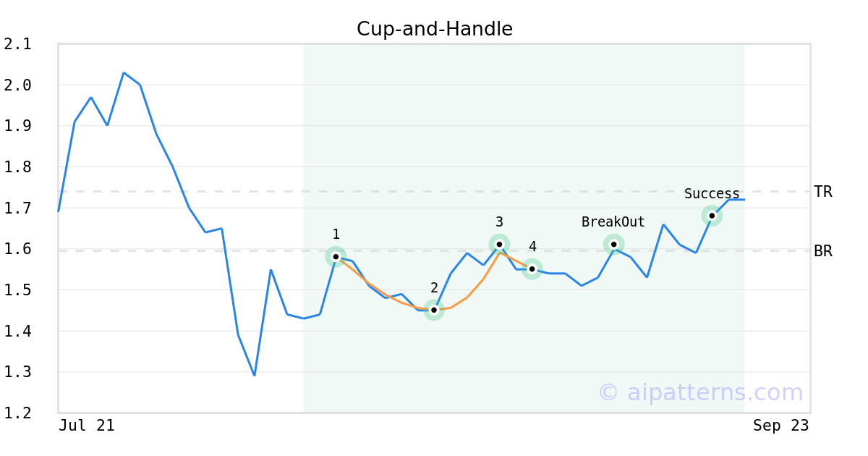
Task: Click the 1.9 y-axis label
Action: click(x=18, y=126)
